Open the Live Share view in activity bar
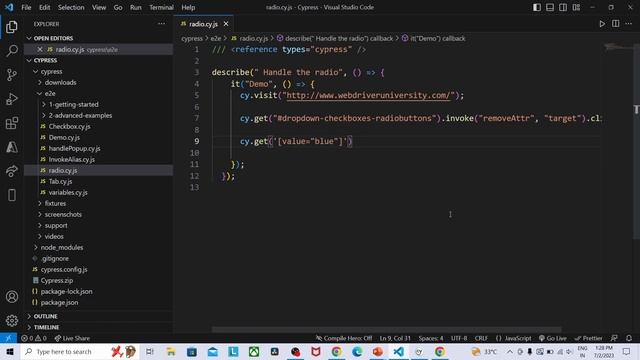This screenshot has height=360, width=640. [12, 171]
